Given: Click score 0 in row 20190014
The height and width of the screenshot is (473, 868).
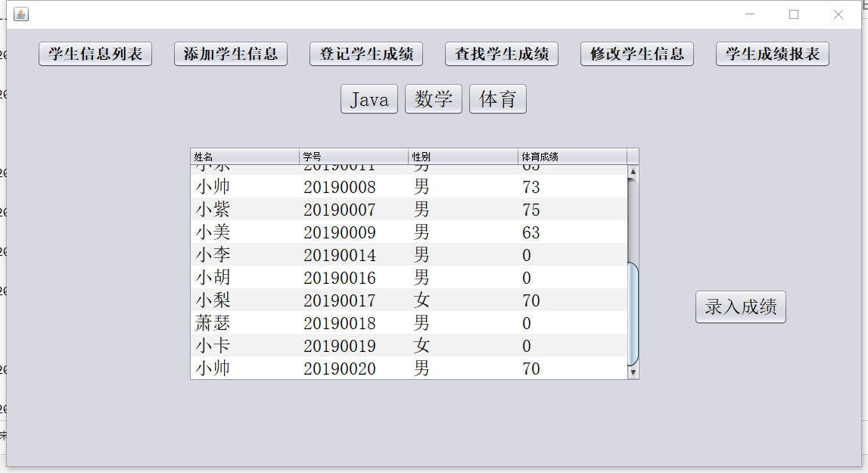Looking at the screenshot, I should pos(527,255).
